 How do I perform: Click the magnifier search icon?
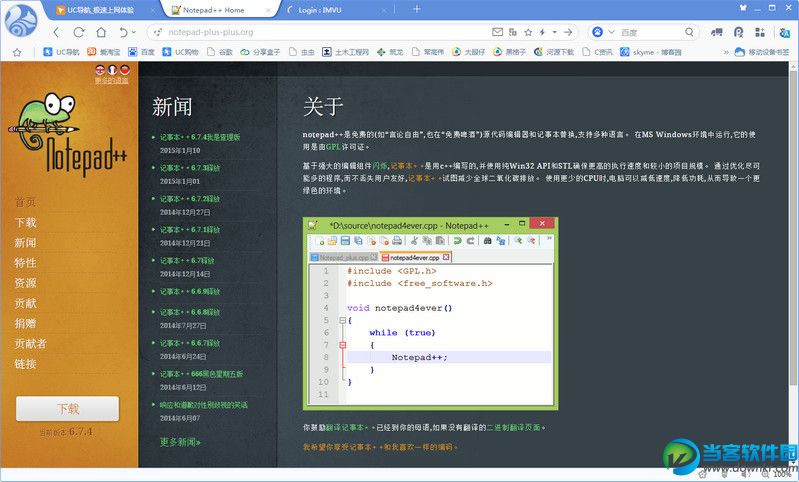(x=689, y=32)
